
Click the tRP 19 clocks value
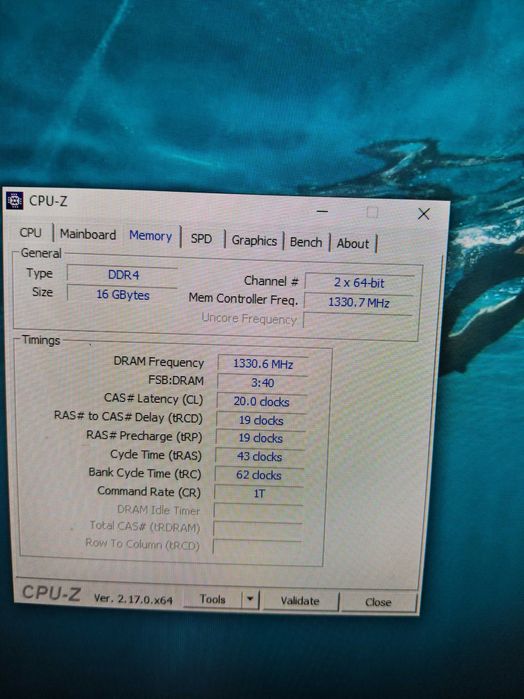pos(260,438)
